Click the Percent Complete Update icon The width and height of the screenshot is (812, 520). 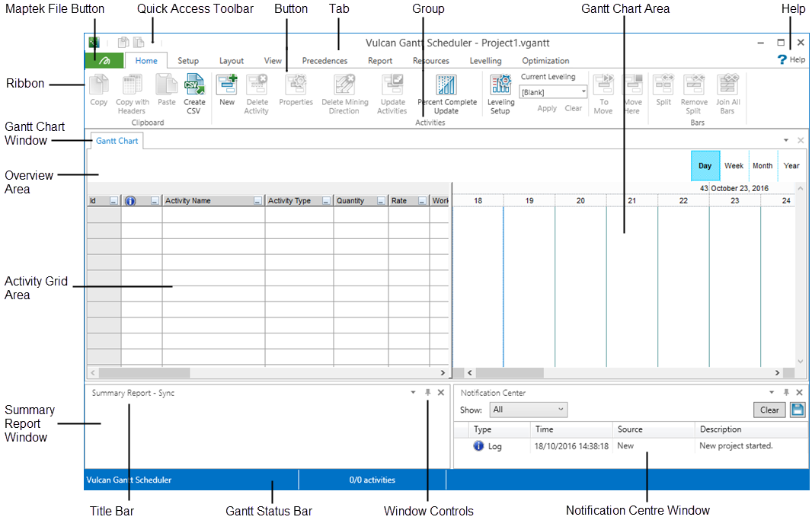point(446,85)
